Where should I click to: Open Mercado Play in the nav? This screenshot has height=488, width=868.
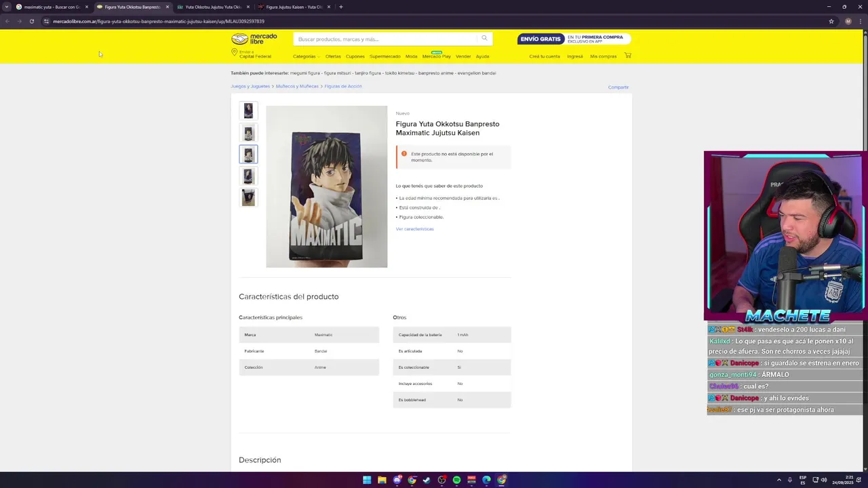tap(436, 56)
